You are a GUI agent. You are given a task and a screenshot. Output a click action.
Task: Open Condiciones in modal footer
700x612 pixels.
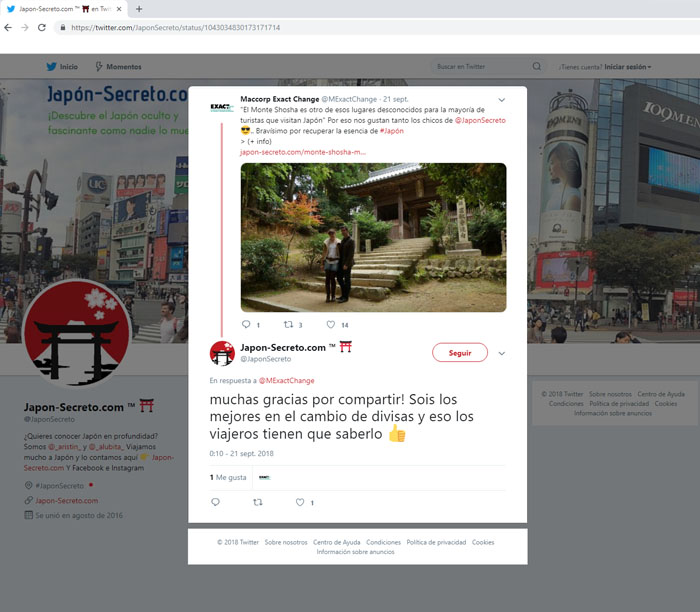[383, 542]
